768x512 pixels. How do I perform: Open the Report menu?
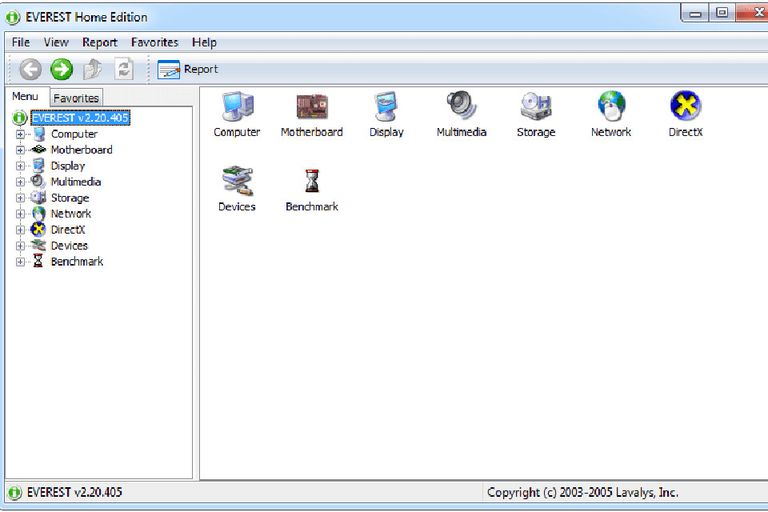(99, 43)
